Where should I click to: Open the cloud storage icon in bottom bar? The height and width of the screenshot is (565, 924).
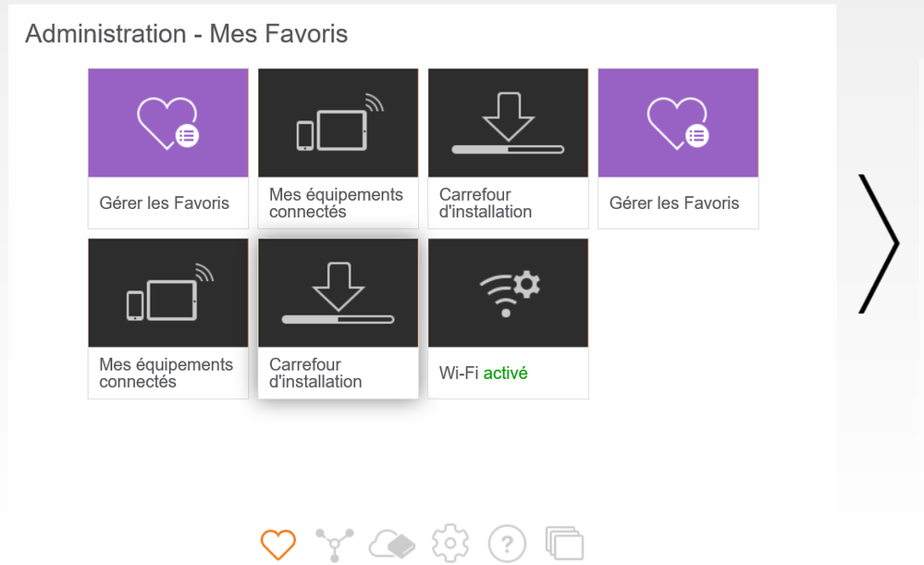click(x=392, y=544)
